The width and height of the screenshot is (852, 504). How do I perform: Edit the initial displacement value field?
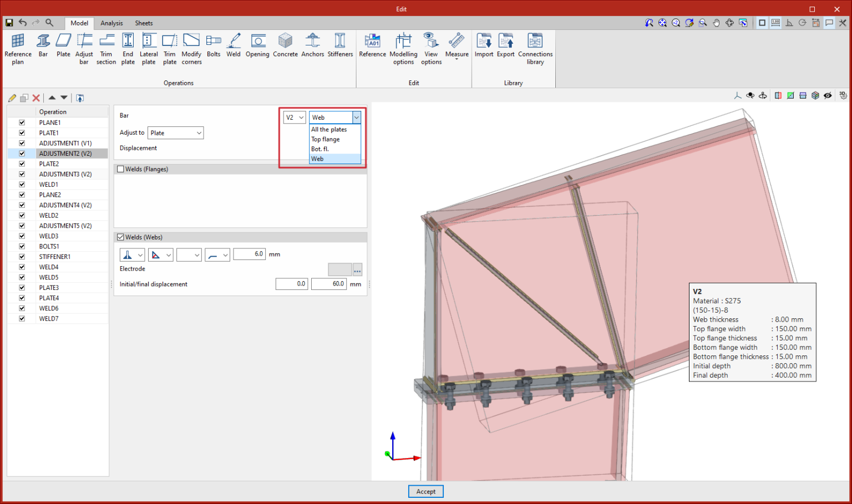tap(291, 283)
